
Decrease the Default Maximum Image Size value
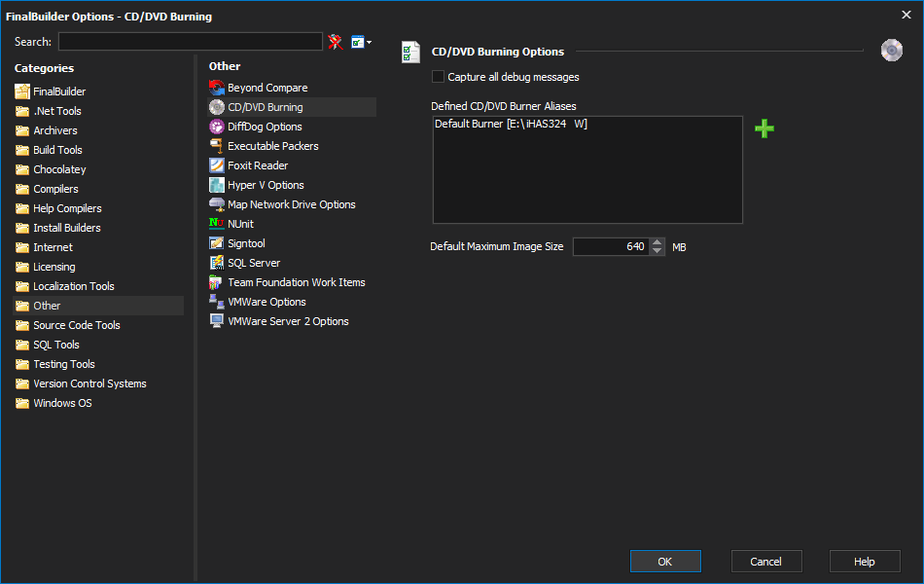[657, 251]
